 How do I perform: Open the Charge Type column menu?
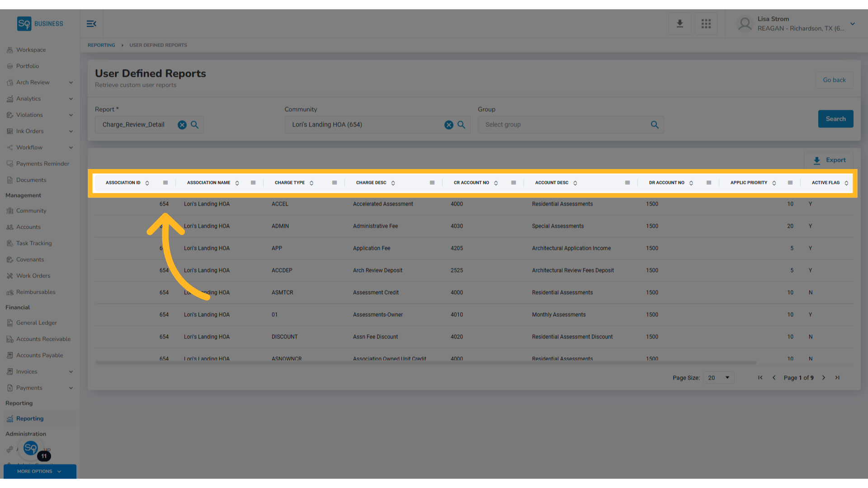(335, 183)
